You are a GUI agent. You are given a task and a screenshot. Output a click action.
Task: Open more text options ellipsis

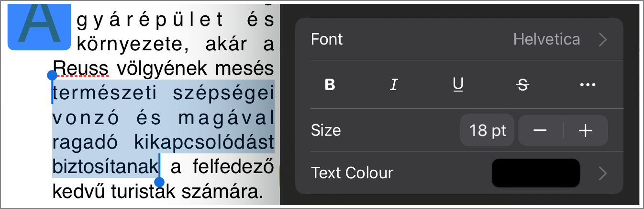pos(587,85)
